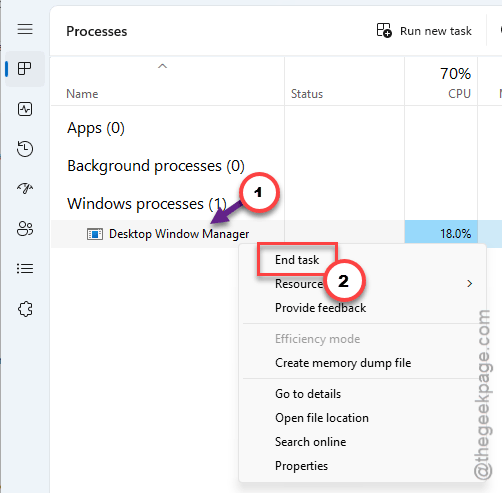The height and width of the screenshot is (493, 502).
Task: Open Properties from the context menu
Action: point(301,466)
